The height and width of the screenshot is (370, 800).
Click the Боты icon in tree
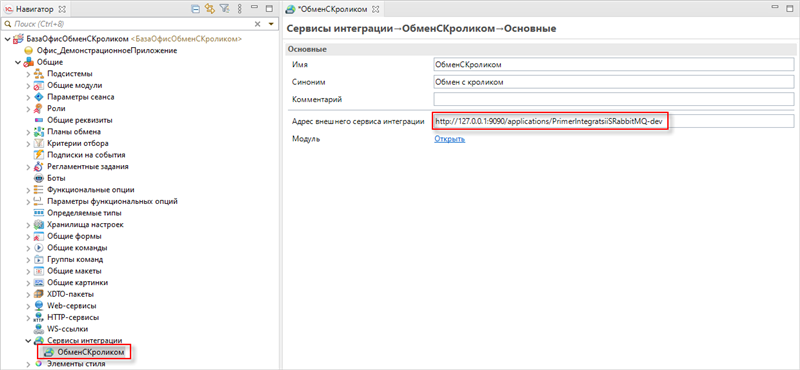39,178
